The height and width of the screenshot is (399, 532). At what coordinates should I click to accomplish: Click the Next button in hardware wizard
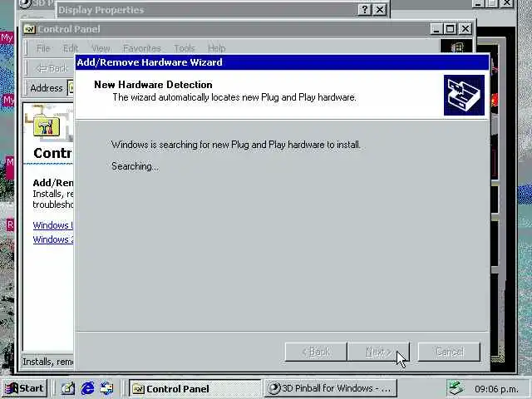pyautogui.click(x=378, y=352)
